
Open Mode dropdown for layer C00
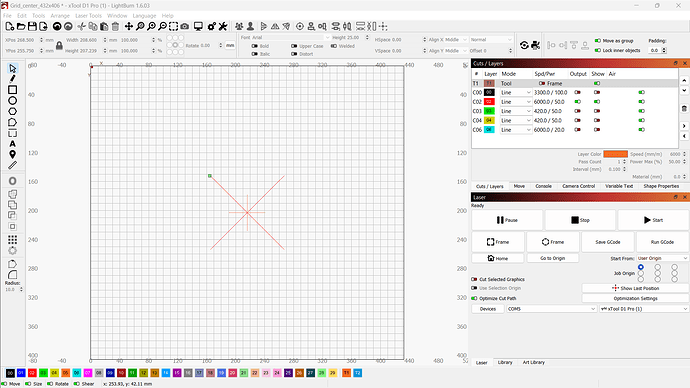[516, 92]
